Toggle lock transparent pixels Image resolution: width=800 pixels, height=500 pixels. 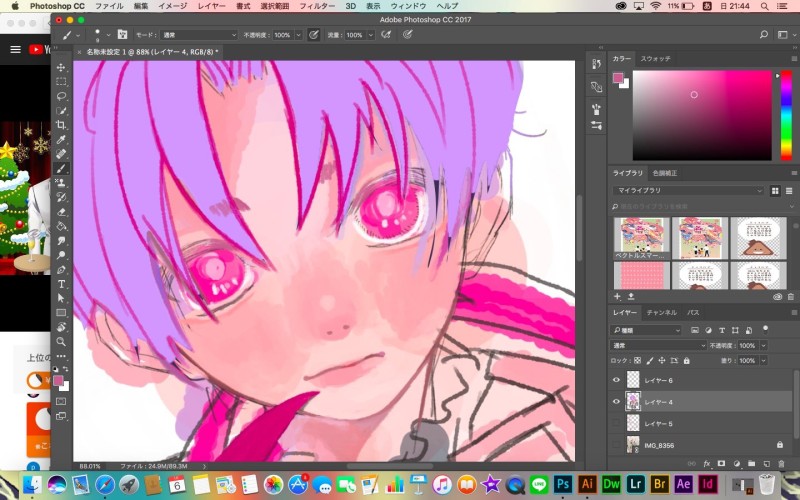click(x=637, y=361)
